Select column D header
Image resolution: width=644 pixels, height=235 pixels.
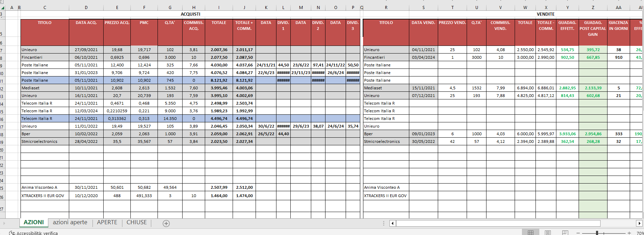(x=86, y=7)
